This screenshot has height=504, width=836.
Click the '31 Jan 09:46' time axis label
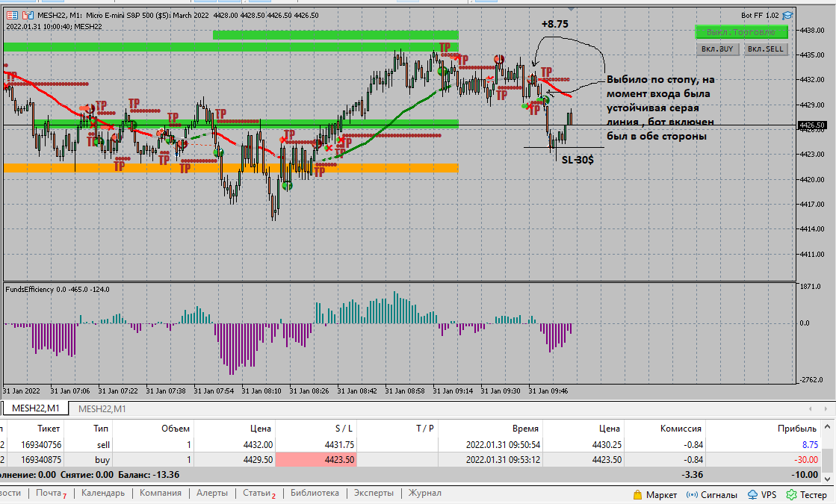548,391
